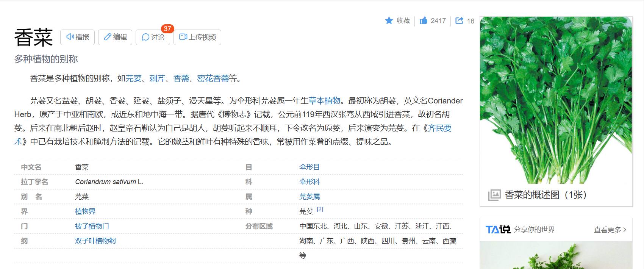Click the 中文名 label
The image size is (644, 269).
coord(31,167)
